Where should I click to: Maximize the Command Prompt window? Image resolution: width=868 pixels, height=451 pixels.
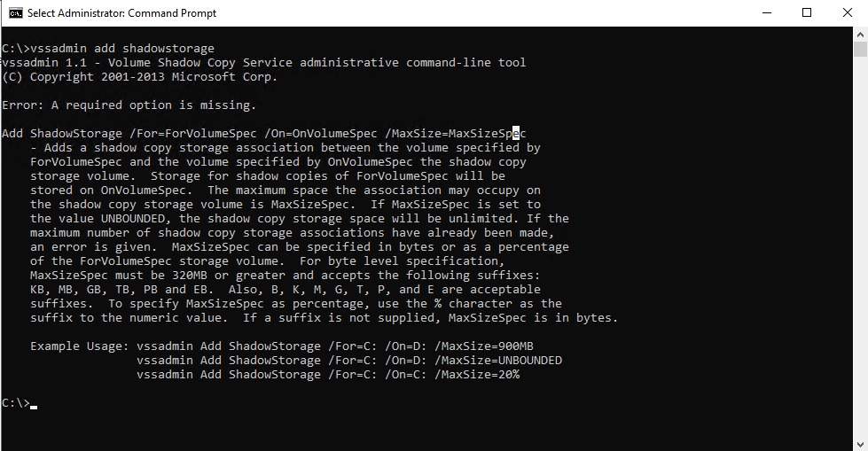pyautogui.click(x=807, y=13)
